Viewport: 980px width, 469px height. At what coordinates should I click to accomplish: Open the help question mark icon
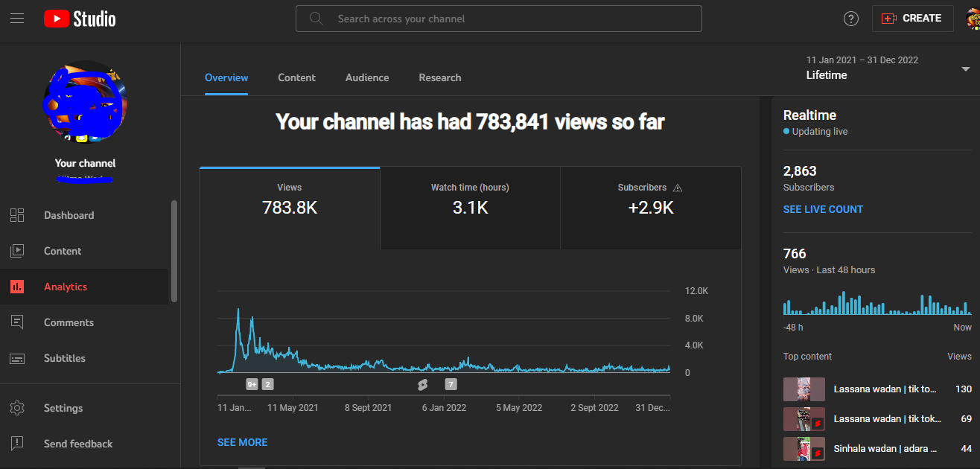point(850,19)
